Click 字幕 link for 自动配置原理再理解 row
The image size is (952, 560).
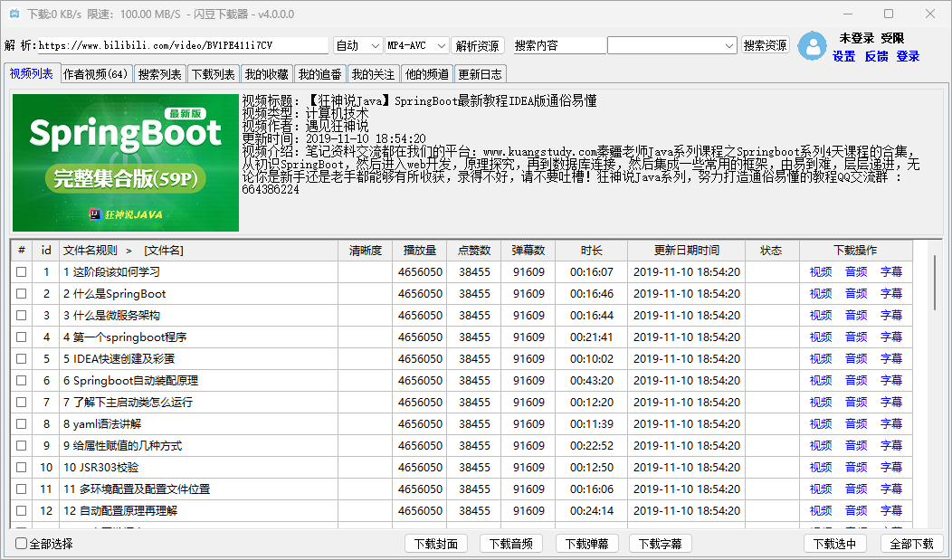coord(891,511)
